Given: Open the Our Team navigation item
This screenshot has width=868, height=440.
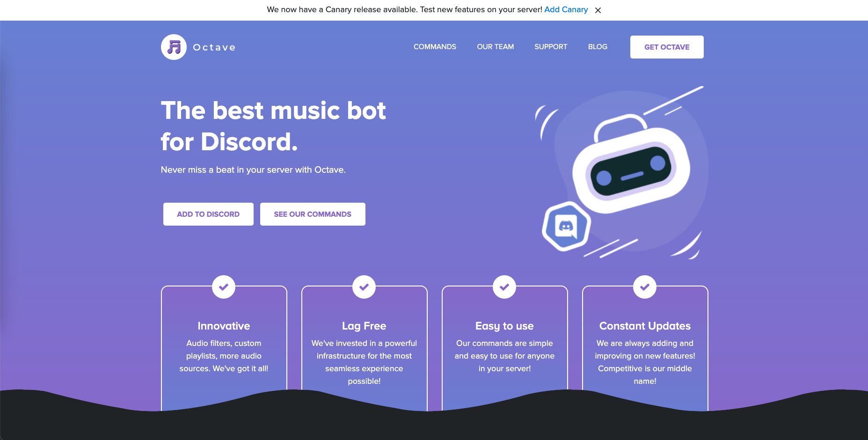Looking at the screenshot, I should coord(495,47).
